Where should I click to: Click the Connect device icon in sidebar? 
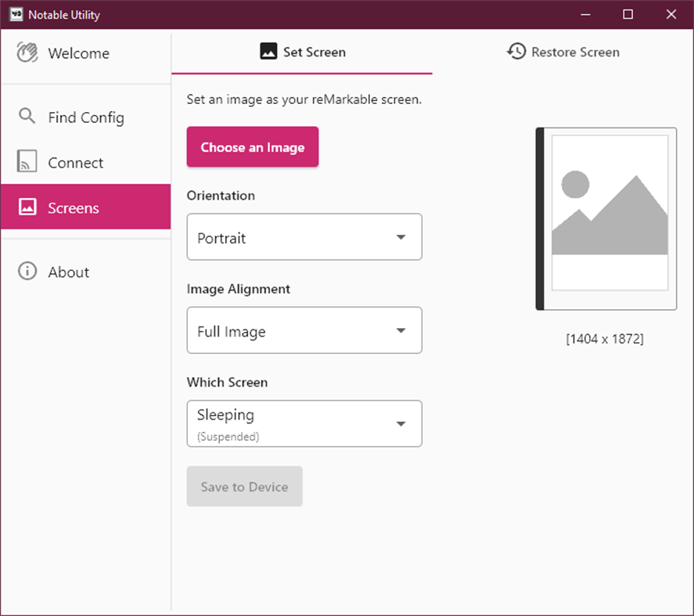click(27, 161)
